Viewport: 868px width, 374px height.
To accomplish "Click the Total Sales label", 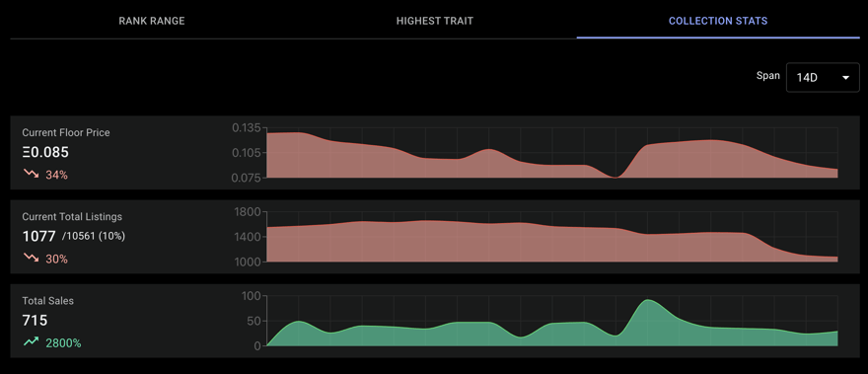I will tap(47, 301).
